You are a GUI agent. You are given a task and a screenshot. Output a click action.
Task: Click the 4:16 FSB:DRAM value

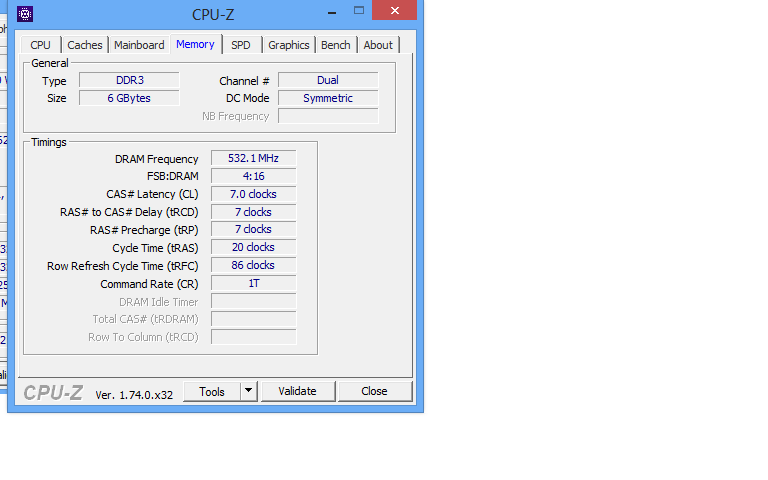tap(254, 176)
